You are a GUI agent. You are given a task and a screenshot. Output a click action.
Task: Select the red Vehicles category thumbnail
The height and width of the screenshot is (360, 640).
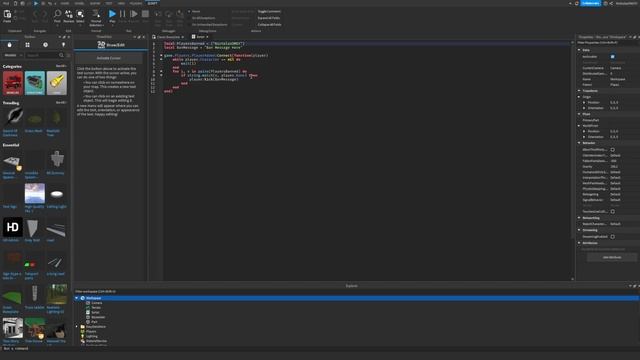tap(13, 83)
